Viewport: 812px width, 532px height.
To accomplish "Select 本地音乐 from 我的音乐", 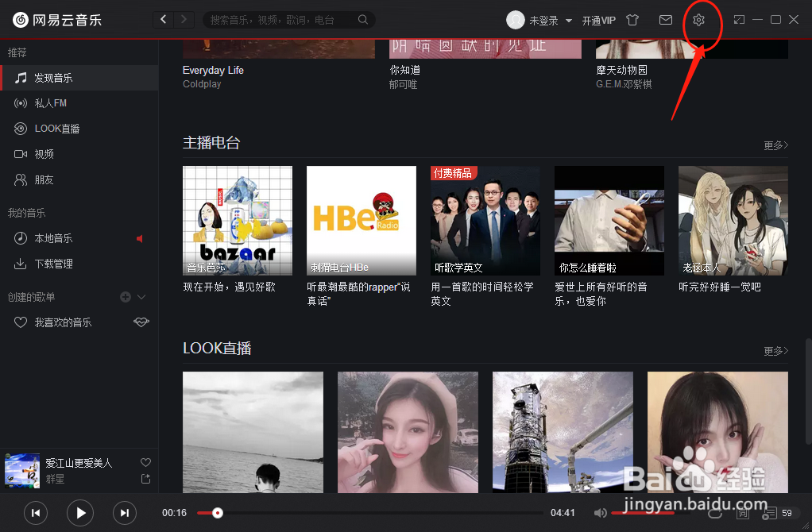I will (49, 237).
